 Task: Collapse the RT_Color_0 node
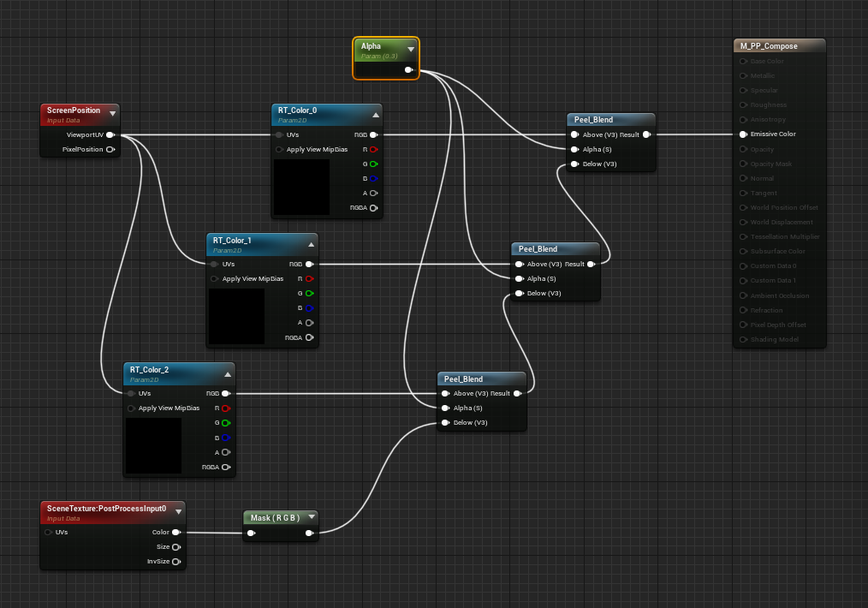tap(375, 115)
